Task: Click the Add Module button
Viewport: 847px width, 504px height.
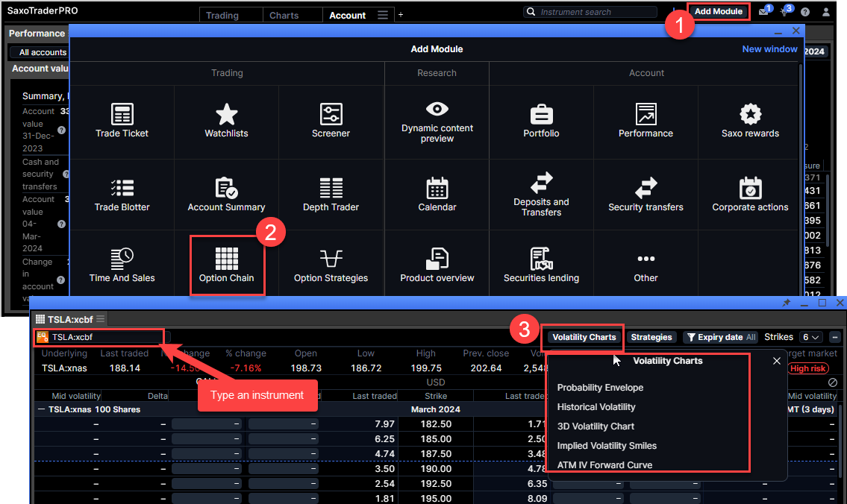Action: click(718, 10)
